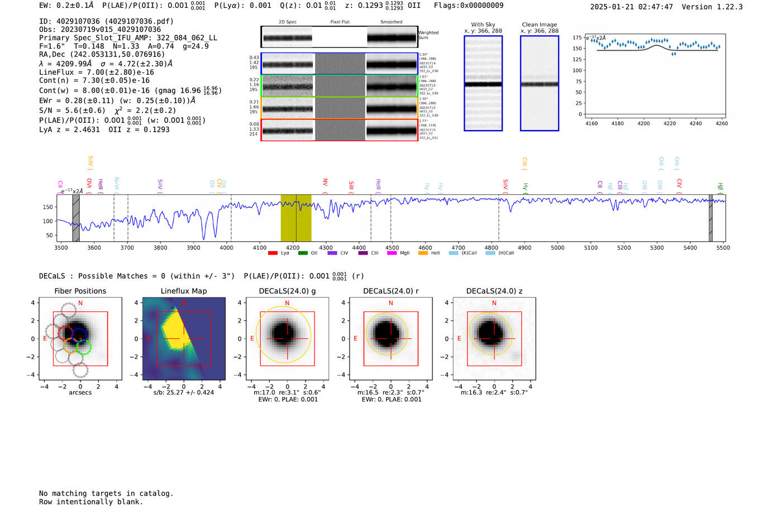The image size is (782, 532).
Task: Select the blue-bordered fiber spectrum row
Action: 339,64
